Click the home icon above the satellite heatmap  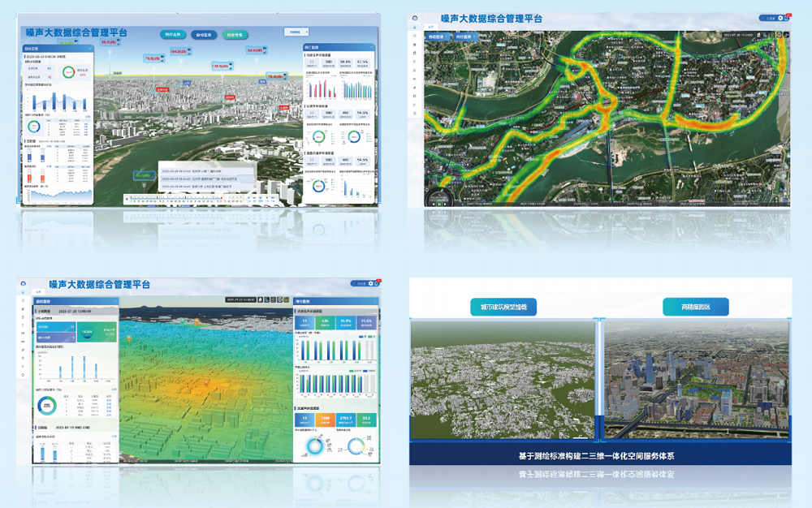[x=415, y=17]
